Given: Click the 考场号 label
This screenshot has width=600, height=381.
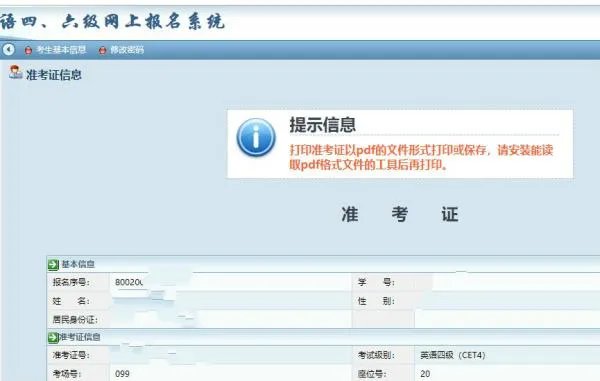Looking at the screenshot, I should tap(67, 374).
